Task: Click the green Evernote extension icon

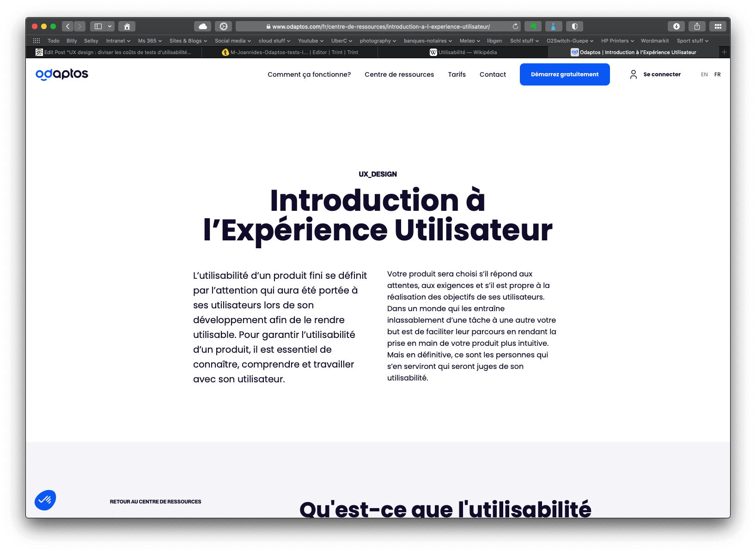Action: click(x=533, y=26)
